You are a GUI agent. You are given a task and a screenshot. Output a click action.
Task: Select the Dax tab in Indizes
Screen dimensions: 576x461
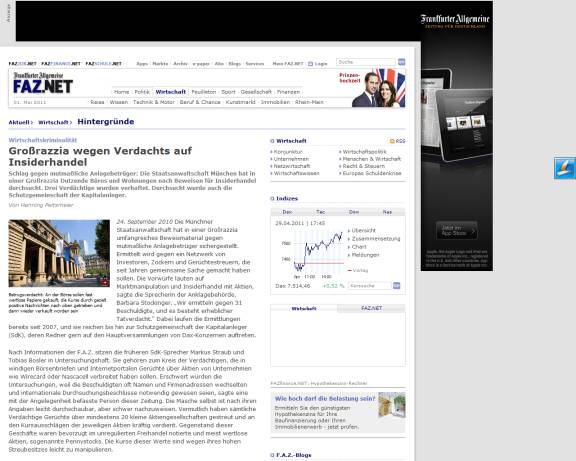(x=287, y=212)
